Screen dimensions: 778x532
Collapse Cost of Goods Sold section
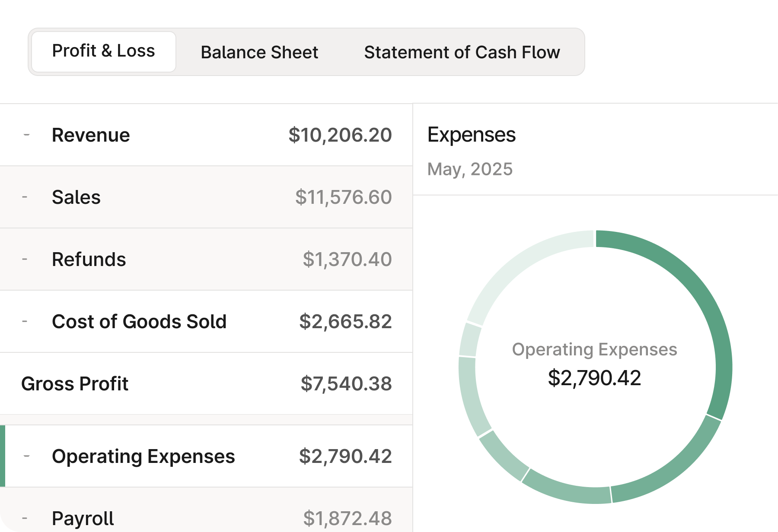25,322
